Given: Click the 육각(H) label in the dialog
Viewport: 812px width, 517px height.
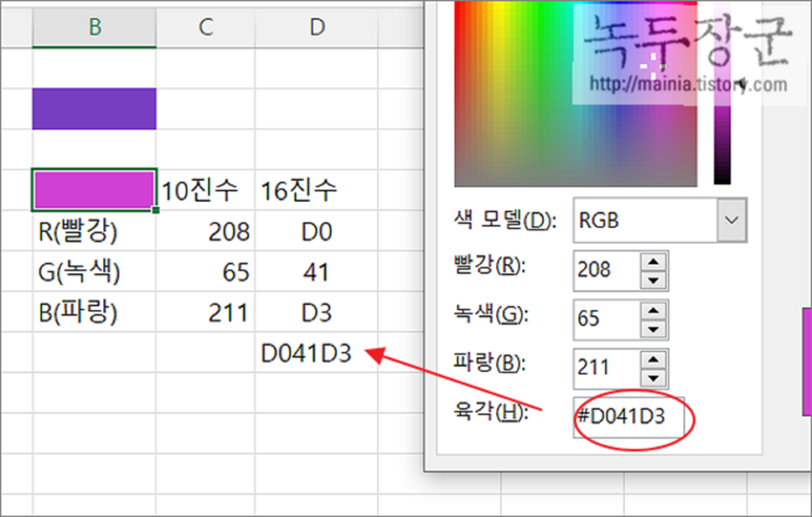Looking at the screenshot, I should (491, 411).
